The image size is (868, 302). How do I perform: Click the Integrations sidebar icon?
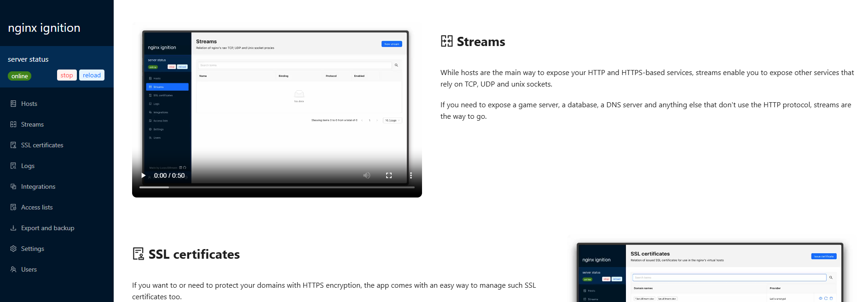(13, 186)
